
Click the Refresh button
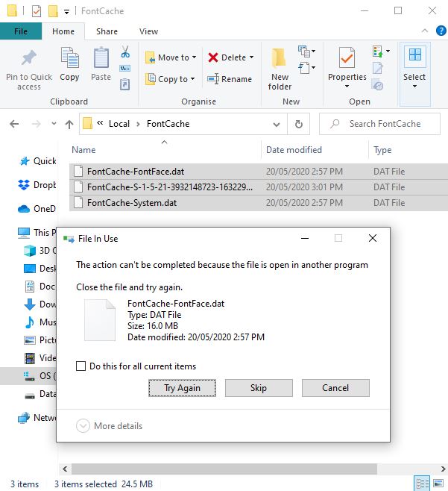point(299,125)
